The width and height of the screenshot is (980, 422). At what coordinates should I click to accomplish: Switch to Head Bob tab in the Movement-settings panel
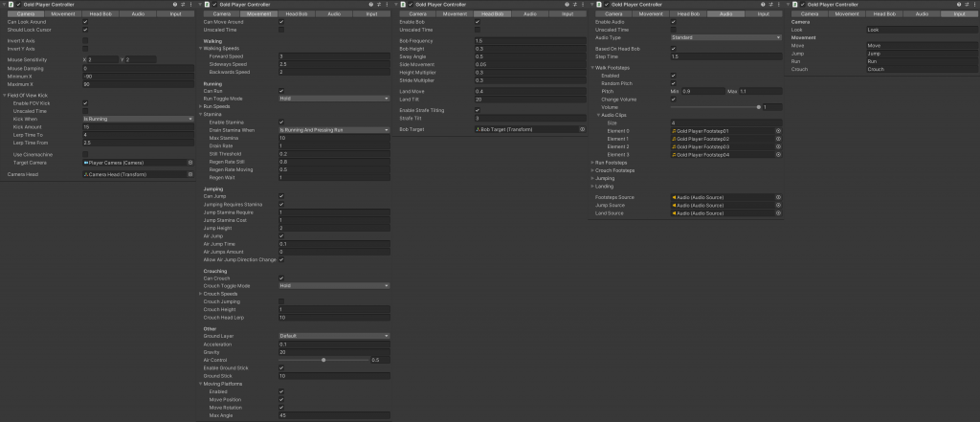tap(297, 13)
